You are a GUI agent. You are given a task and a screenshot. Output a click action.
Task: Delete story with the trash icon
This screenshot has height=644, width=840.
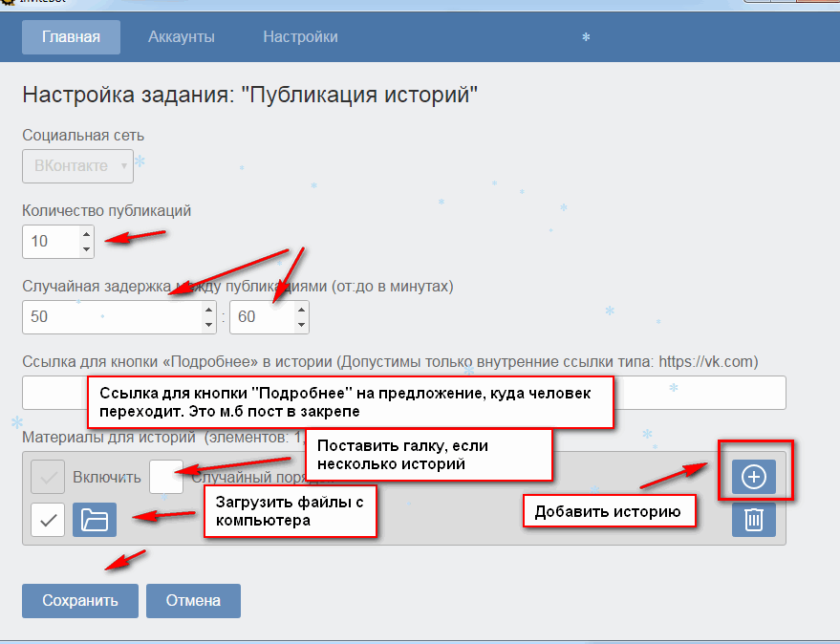pos(754,520)
